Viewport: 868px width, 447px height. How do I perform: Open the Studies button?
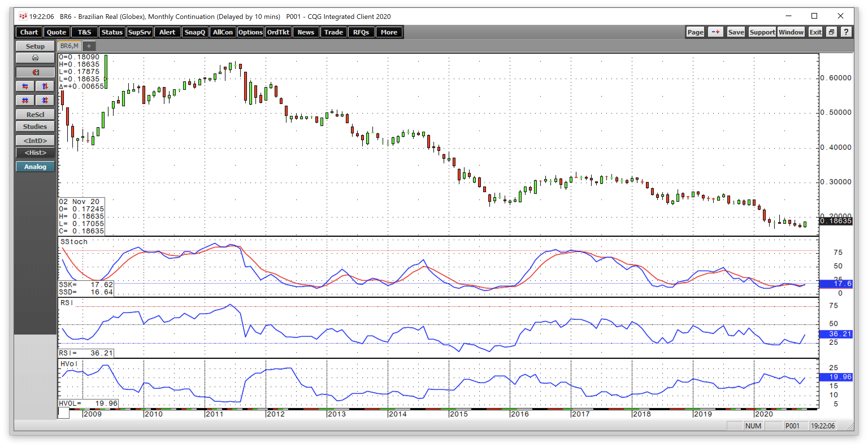click(35, 127)
